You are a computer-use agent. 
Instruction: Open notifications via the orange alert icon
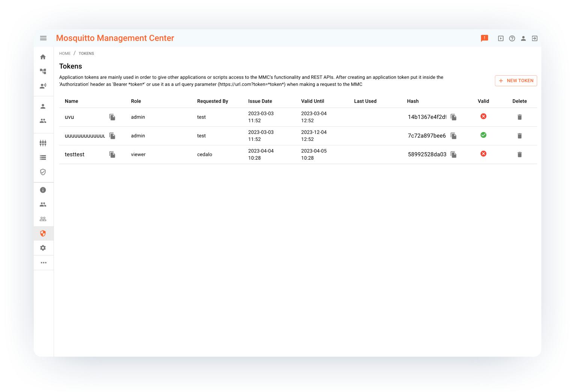tap(484, 38)
